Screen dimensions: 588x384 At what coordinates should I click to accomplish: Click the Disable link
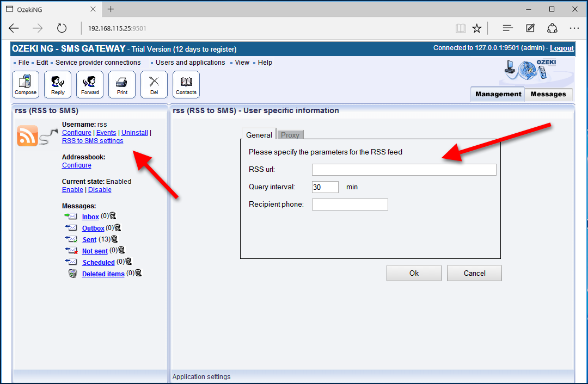pyautogui.click(x=100, y=190)
